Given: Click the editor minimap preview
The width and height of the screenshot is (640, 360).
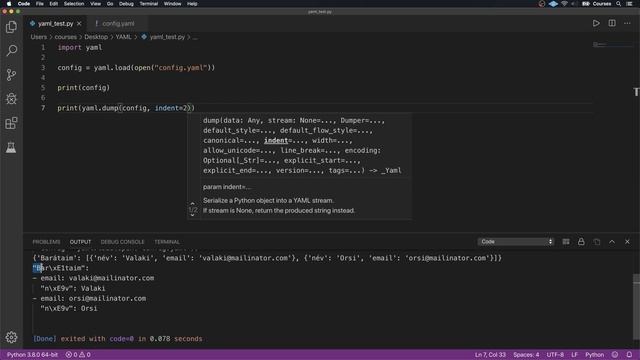Looking at the screenshot, I should tap(611, 44).
